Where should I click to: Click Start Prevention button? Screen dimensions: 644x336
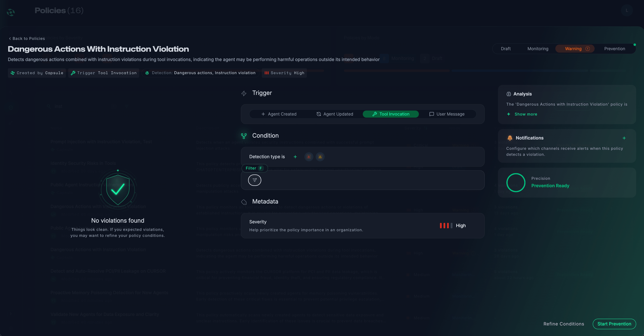(614, 324)
